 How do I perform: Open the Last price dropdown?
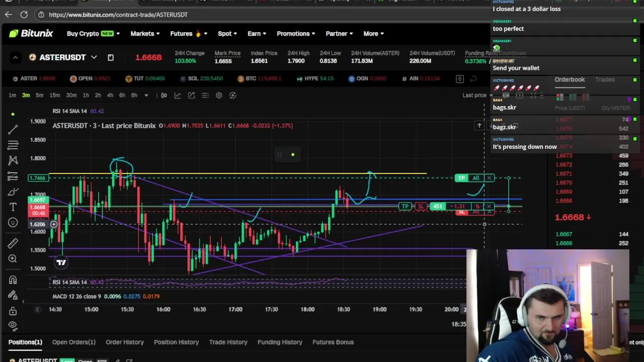pos(477,96)
